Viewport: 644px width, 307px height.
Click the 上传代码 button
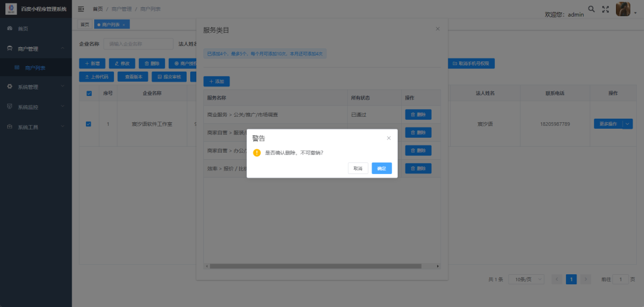coord(96,77)
